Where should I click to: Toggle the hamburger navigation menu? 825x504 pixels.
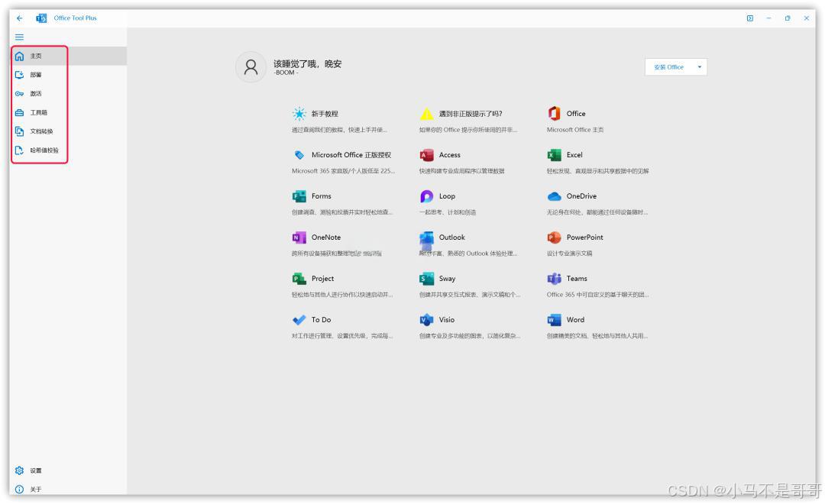click(x=19, y=37)
